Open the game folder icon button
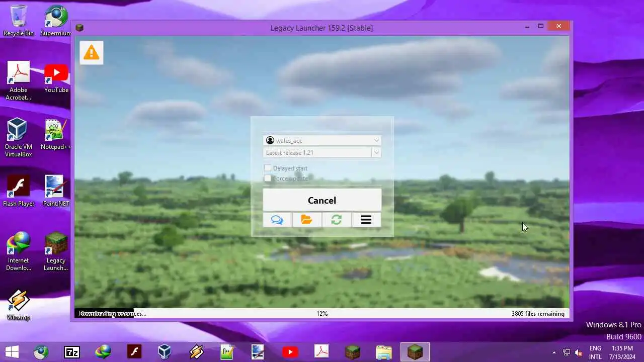 pyautogui.click(x=307, y=220)
